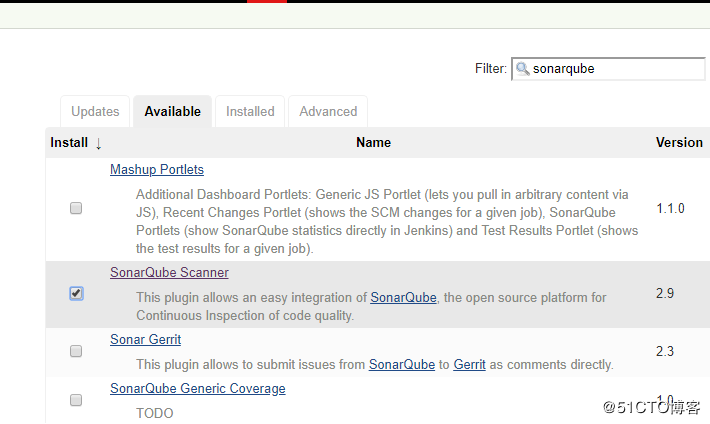Viewport: 710px width, 424px height.
Task: Sort plugins by the Name column header
Action: pos(373,142)
